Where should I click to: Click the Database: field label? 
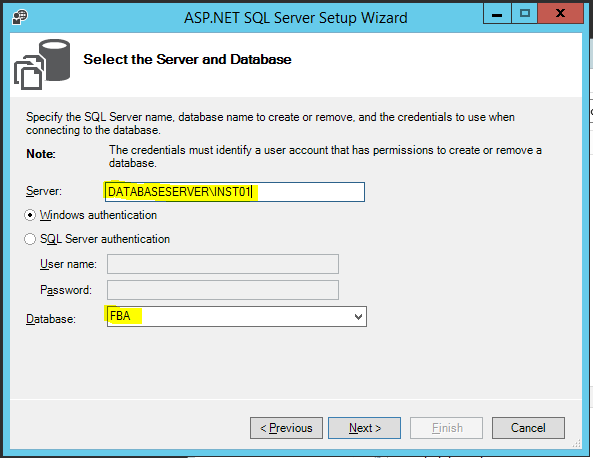tap(51, 319)
